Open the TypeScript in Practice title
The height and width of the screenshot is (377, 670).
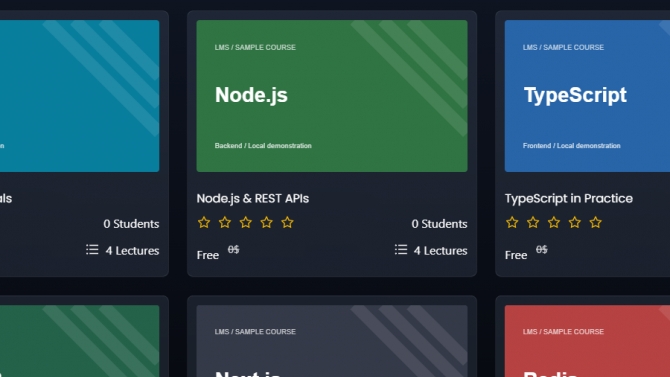click(x=568, y=198)
